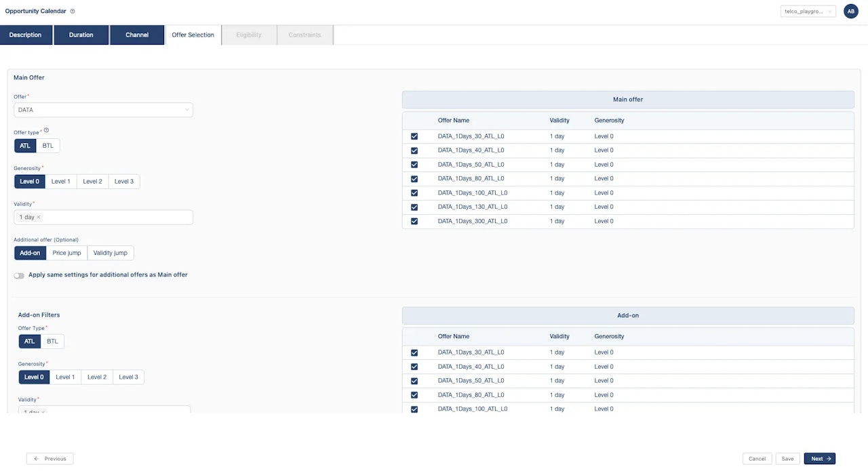This screenshot has height=471, width=868.
Task: Click the Cancel button
Action: pyautogui.click(x=757, y=459)
